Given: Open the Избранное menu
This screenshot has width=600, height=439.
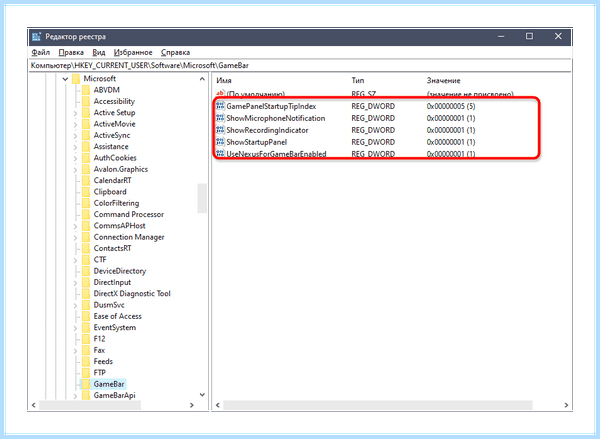Looking at the screenshot, I should (133, 52).
